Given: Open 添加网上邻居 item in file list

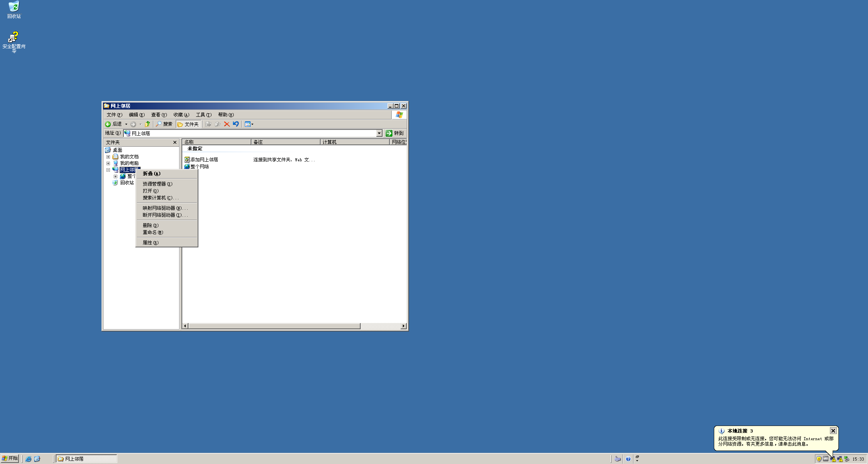Looking at the screenshot, I should click(x=204, y=160).
